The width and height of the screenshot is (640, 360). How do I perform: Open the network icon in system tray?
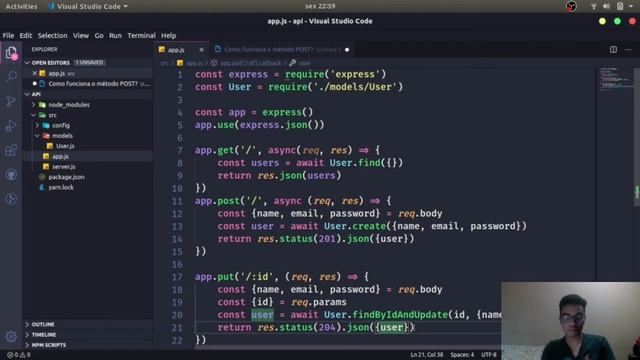click(593, 6)
